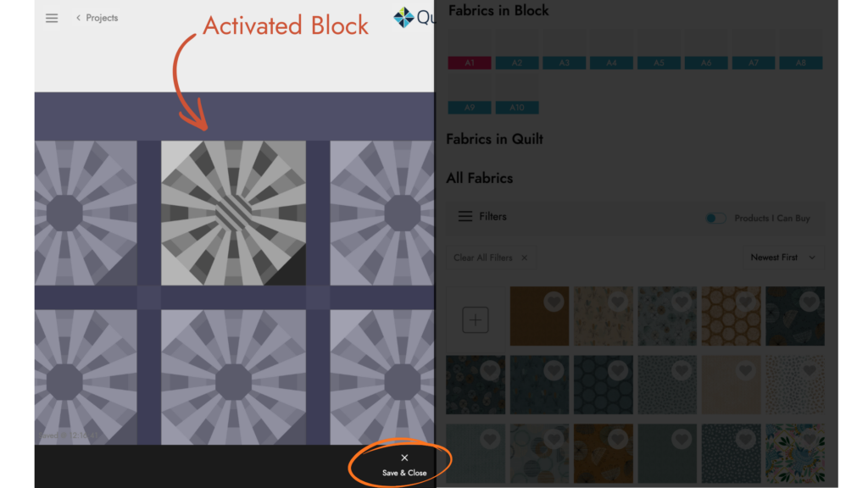Expand the All Fabrics section
This screenshot has width=868, height=488.
(x=480, y=178)
